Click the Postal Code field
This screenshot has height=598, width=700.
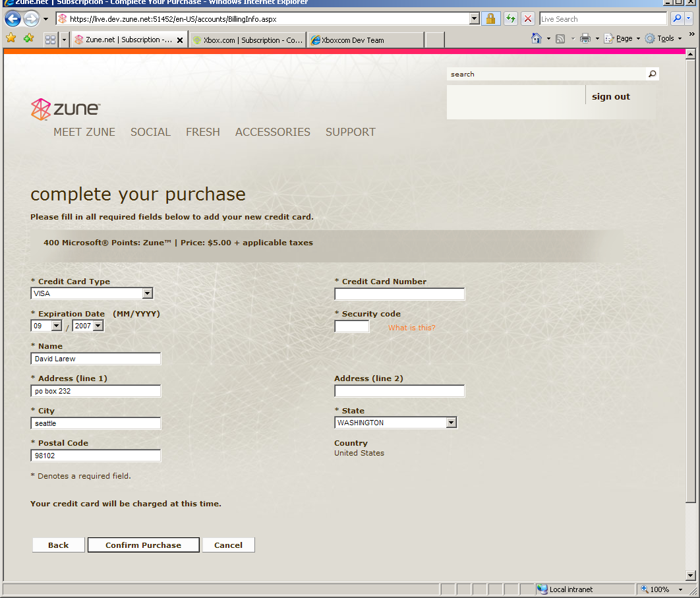[96, 456]
